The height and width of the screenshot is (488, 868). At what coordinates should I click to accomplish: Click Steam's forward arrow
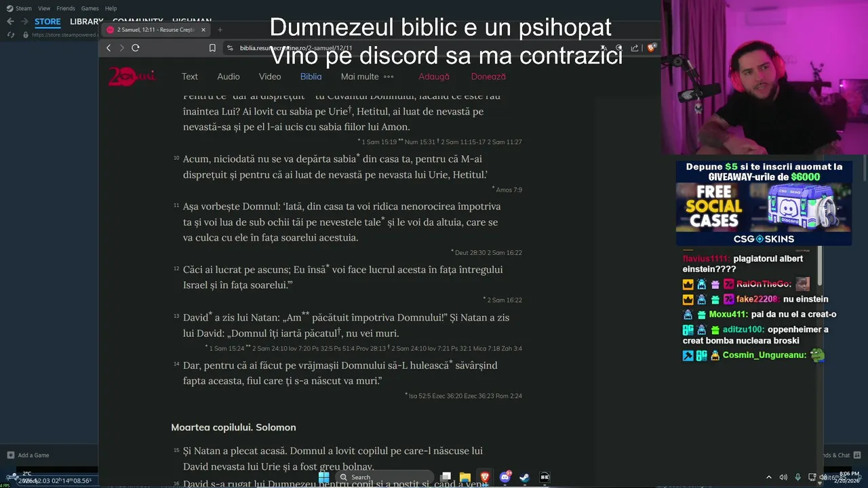coord(24,22)
